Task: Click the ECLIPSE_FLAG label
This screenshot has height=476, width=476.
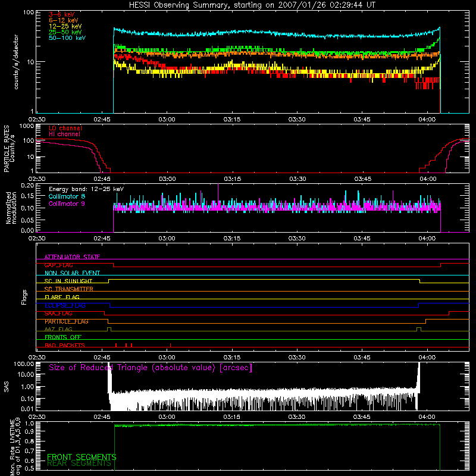Action: point(65,305)
